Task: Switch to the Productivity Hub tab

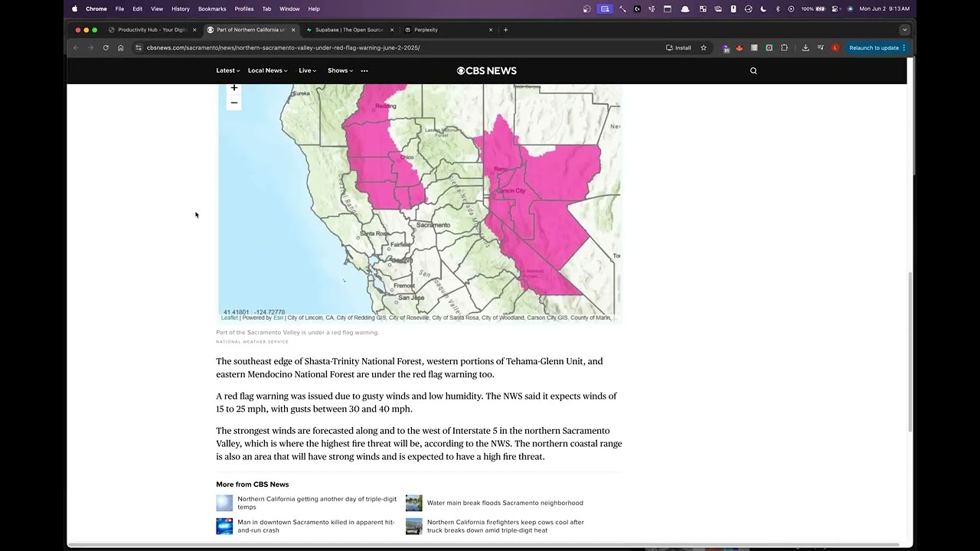Action: (x=152, y=30)
